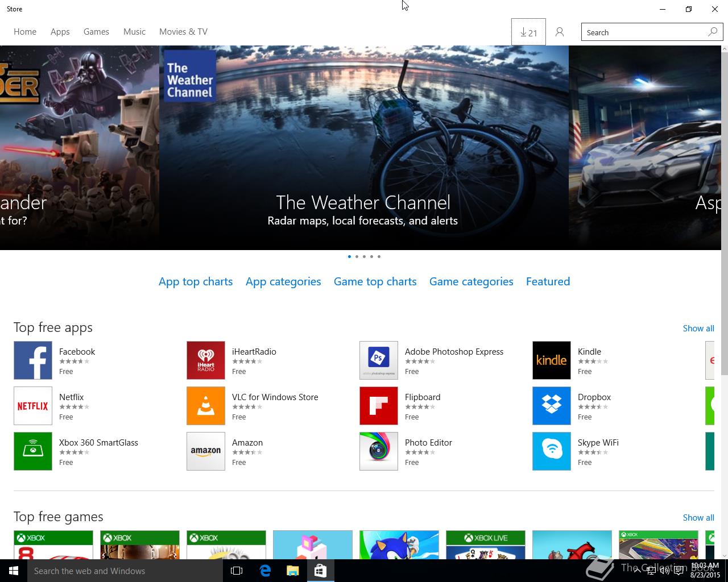This screenshot has width=728, height=582.
Task: Open Game top charts link
Action: pos(375,281)
